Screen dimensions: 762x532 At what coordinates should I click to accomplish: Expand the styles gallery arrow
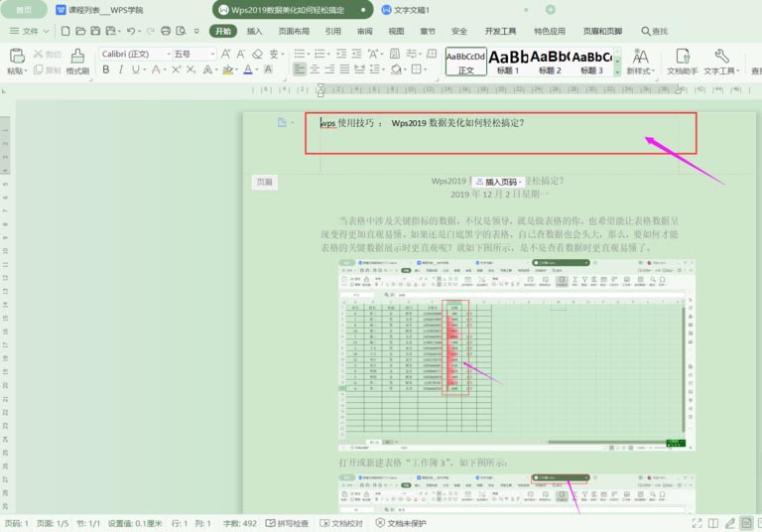(x=618, y=72)
